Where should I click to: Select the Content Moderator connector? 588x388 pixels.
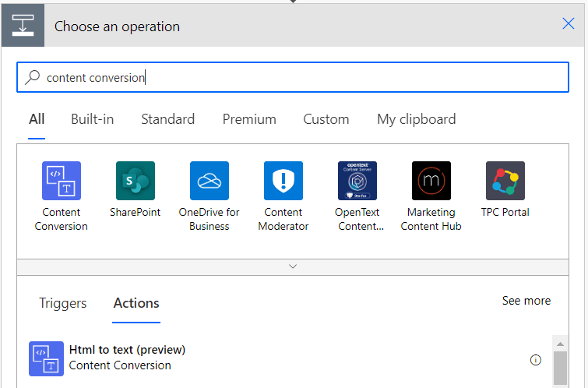coord(283,181)
